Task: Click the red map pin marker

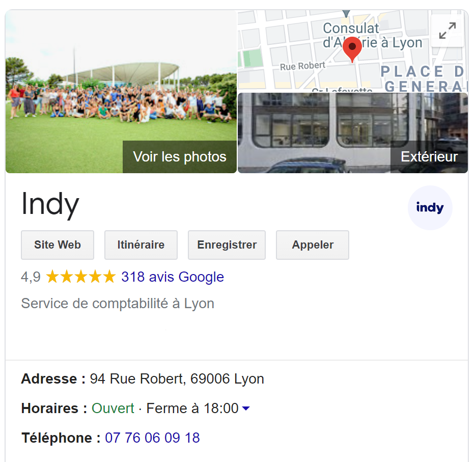Action: coord(352,48)
